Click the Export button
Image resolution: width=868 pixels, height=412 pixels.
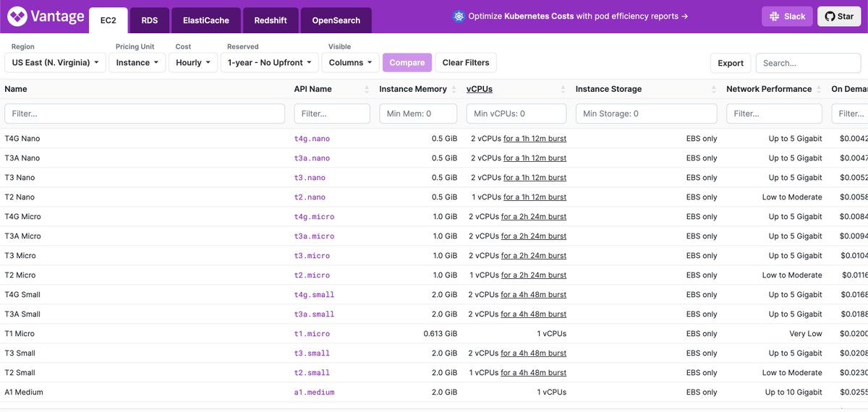[731, 63]
